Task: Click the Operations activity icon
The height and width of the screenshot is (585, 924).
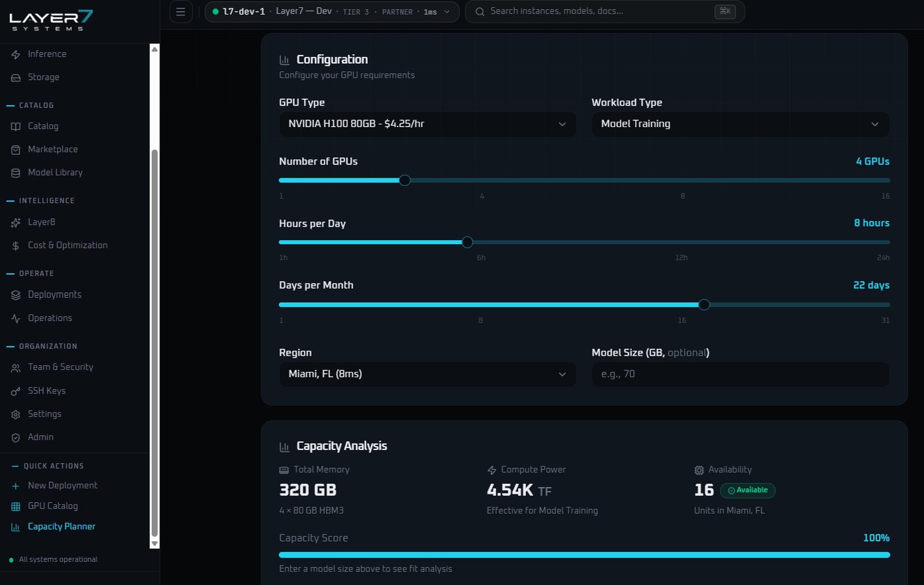Action: pos(16,318)
